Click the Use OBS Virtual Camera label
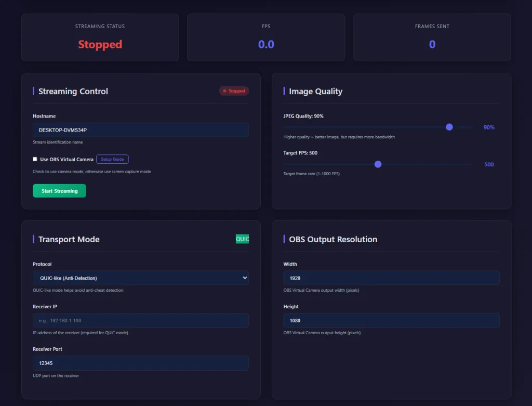532x406 pixels. click(x=66, y=159)
